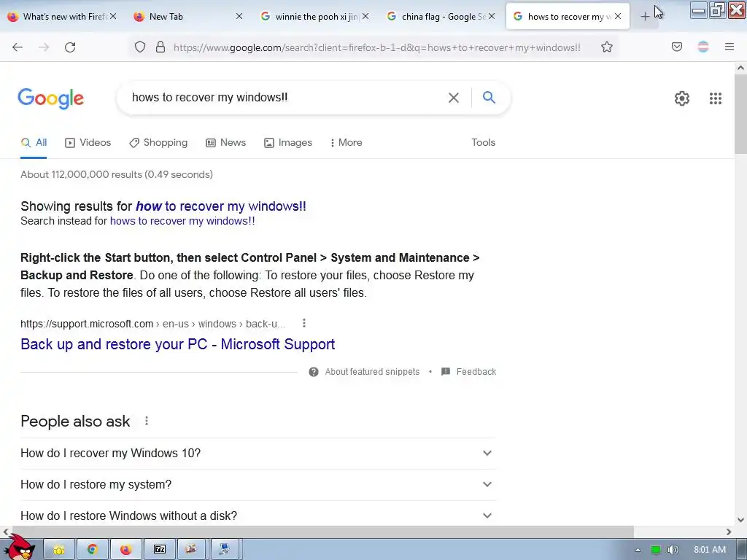Screen dimensions: 747x560
Task: Open Firefox account avatar icon
Action: click(703, 47)
